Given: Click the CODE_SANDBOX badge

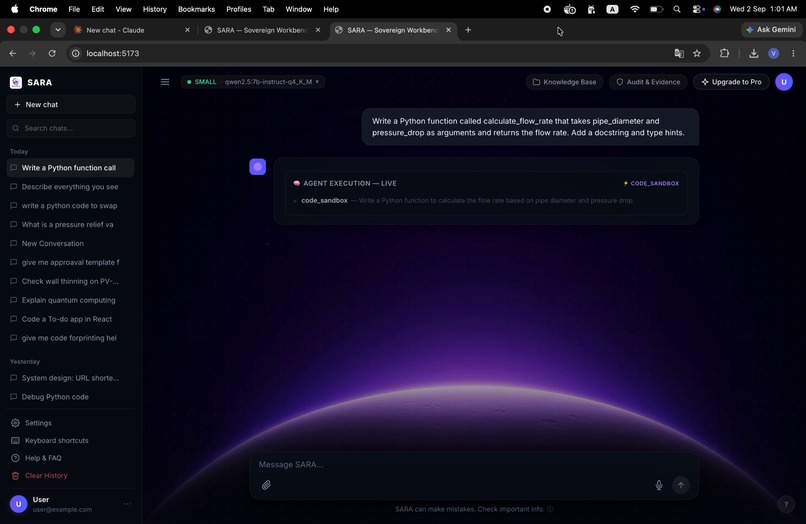Looking at the screenshot, I should [x=651, y=183].
